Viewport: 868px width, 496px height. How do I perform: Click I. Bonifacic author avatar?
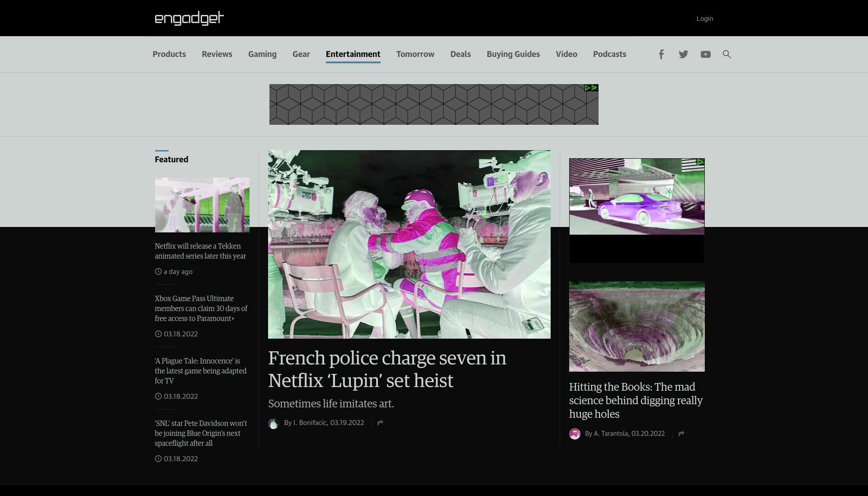tap(274, 423)
